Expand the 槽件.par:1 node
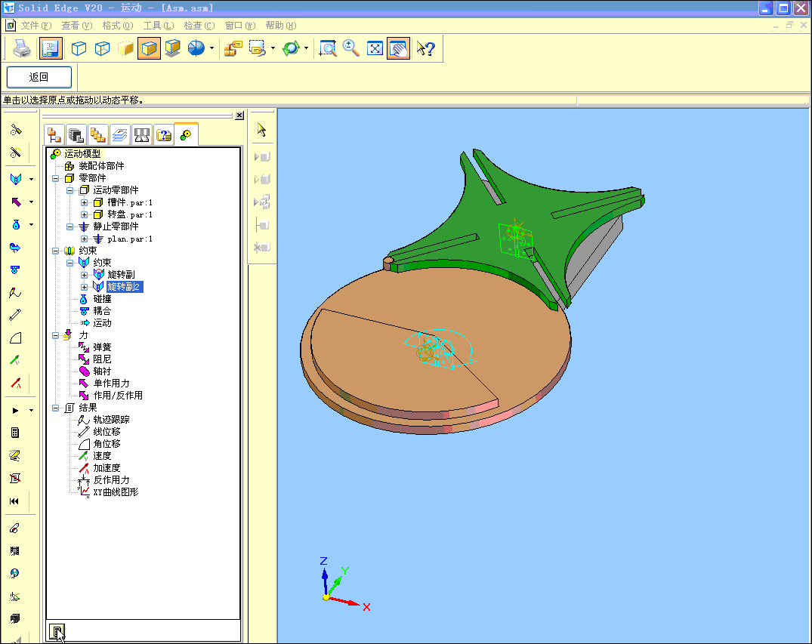Screen dimensions: 812x644 coord(84,202)
